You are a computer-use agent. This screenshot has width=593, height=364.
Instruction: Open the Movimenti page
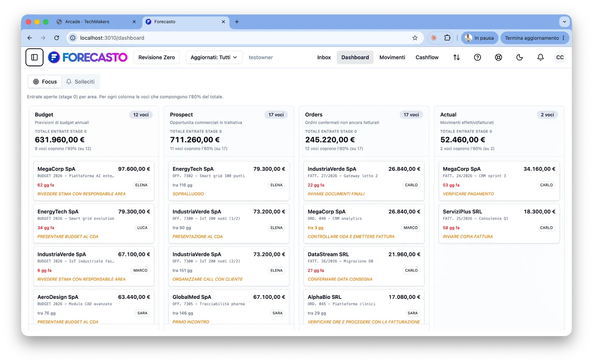click(392, 57)
